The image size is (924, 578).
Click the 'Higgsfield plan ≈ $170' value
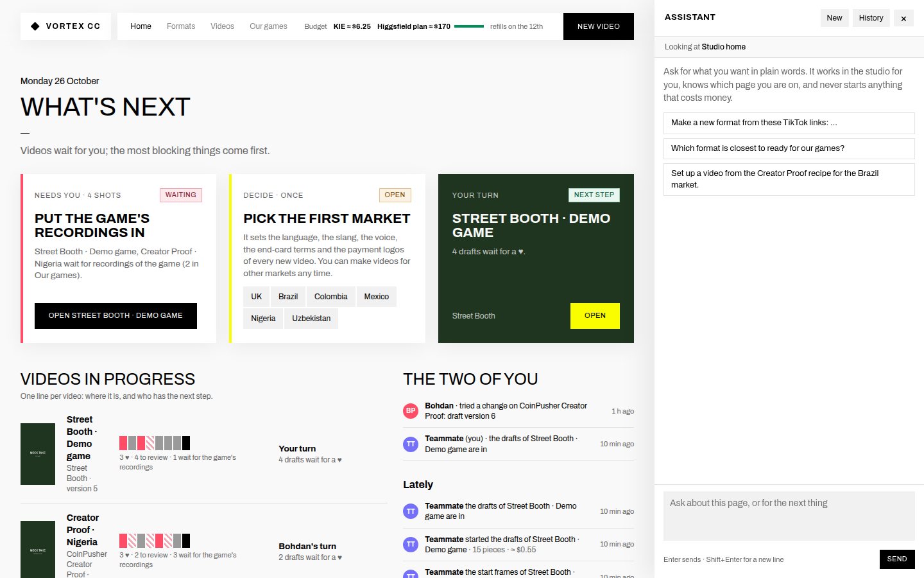click(x=414, y=26)
